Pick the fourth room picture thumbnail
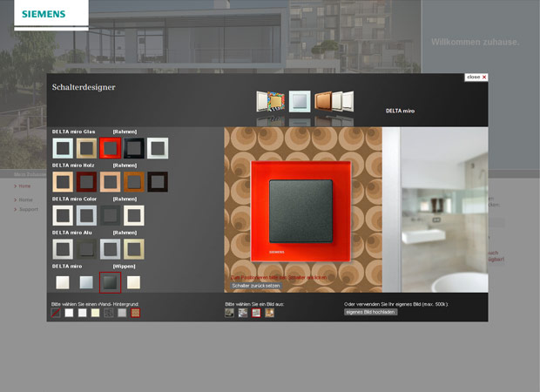The width and height of the screenshot is (540, 392). 270,313
